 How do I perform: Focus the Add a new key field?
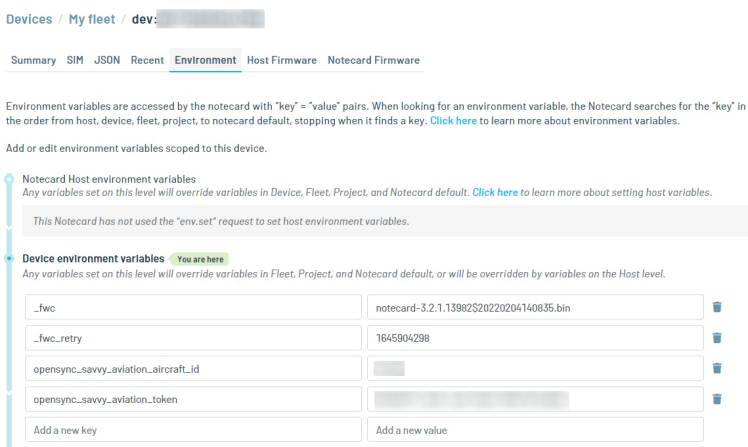(193, 430)
